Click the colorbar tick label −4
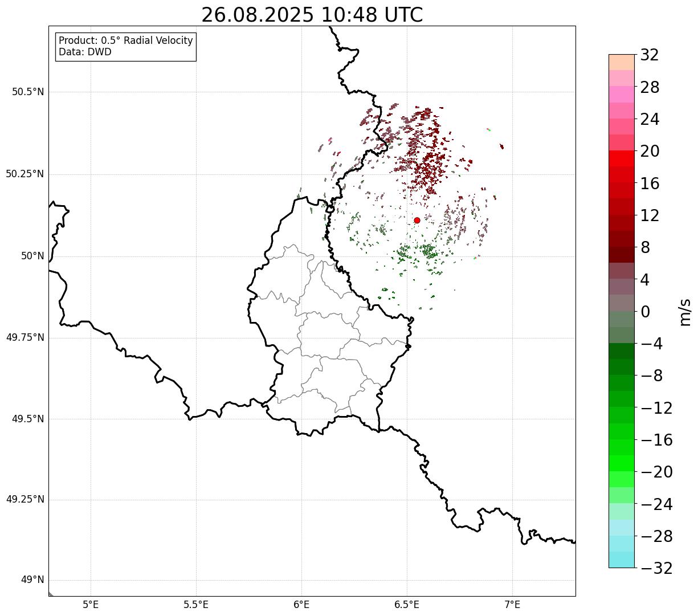The width and height of the screenshot is (698, 616). pyautogui.click(x=652, y=344)
